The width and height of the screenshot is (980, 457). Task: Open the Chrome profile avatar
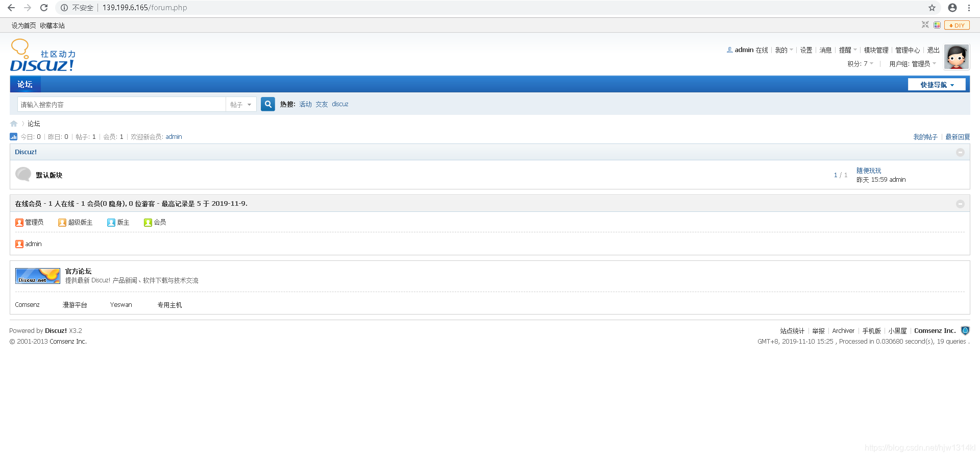[952, 8]
